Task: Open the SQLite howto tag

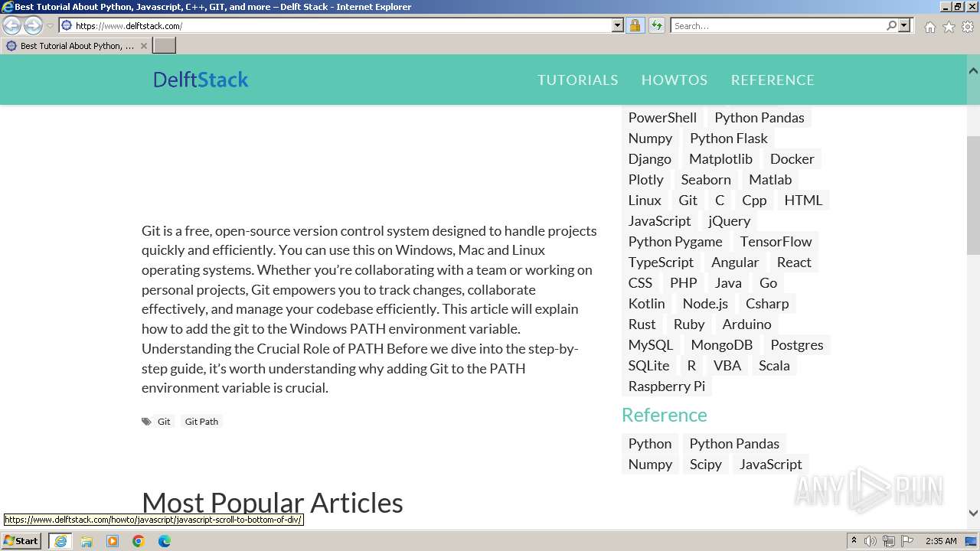Action: tap(648, 365)
